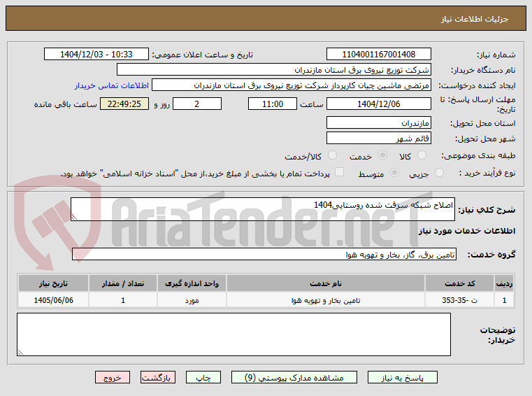
Task: Click the شماره نیاز field 1104001167001408
Action: [x=379, y=54]
